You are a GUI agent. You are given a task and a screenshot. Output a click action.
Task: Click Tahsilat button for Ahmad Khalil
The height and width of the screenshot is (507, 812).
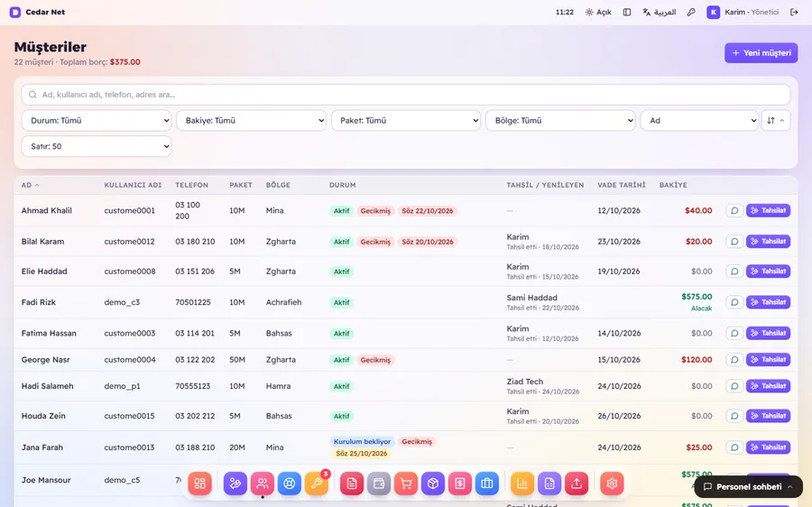(x=768, y=211)
